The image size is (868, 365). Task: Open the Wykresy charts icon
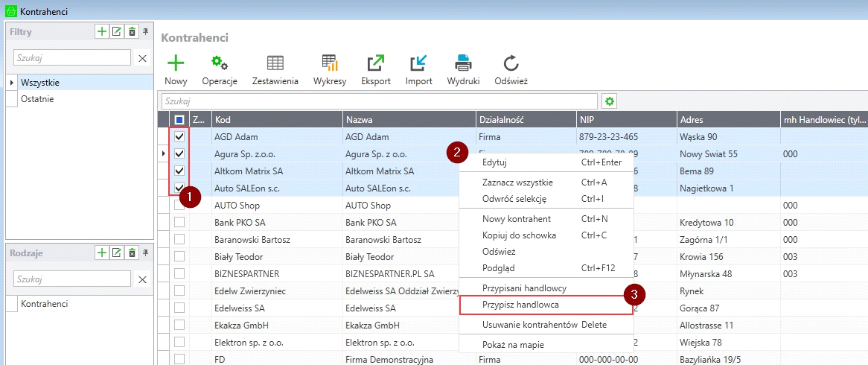point(330,63)
